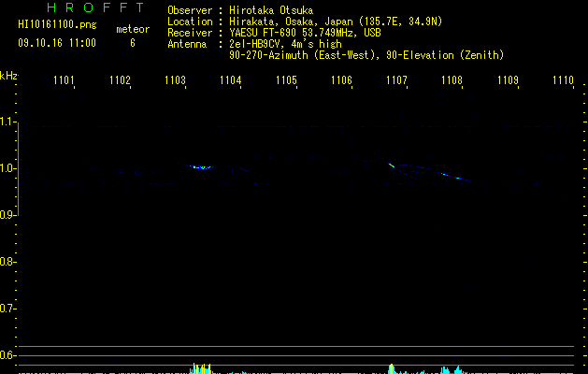
Task: Click the Receiver YAESU FT-690 line
Action: [274, 33]
